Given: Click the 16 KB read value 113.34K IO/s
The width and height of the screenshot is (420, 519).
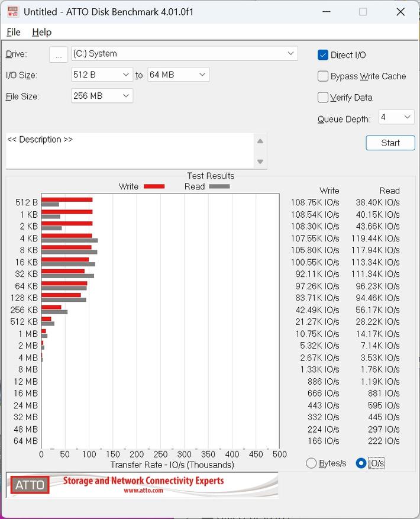Looking at the screenshot, I should pos(375,262).
